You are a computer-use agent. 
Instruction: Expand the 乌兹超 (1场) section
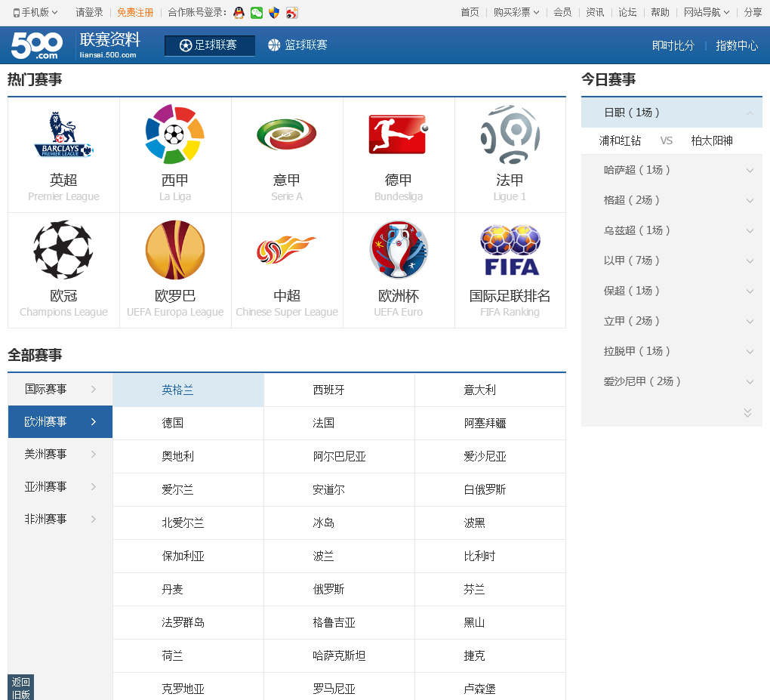pos(671,230)
